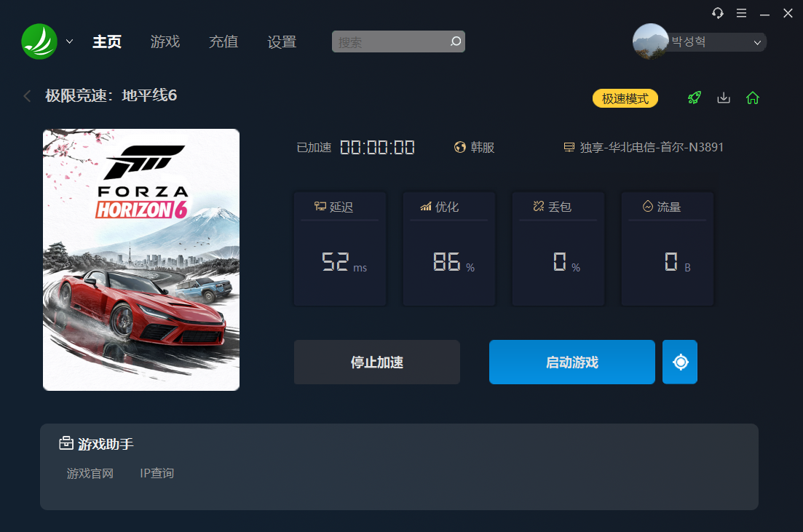Open customer support headset icon

[x=718, y=13]
